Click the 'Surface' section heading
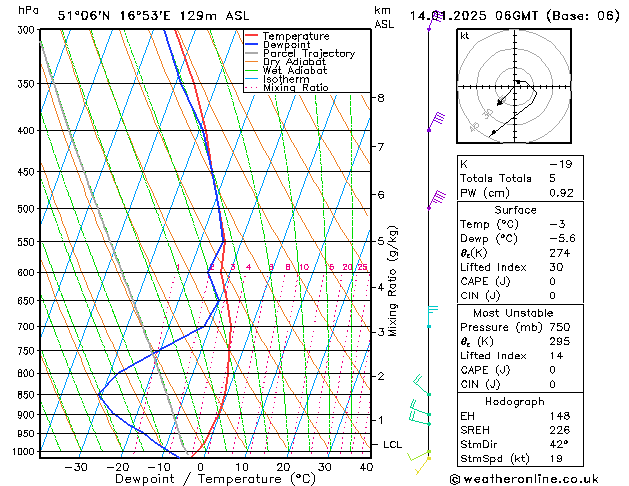This screenshot has height=486, width=629. (x=515, y=210)
